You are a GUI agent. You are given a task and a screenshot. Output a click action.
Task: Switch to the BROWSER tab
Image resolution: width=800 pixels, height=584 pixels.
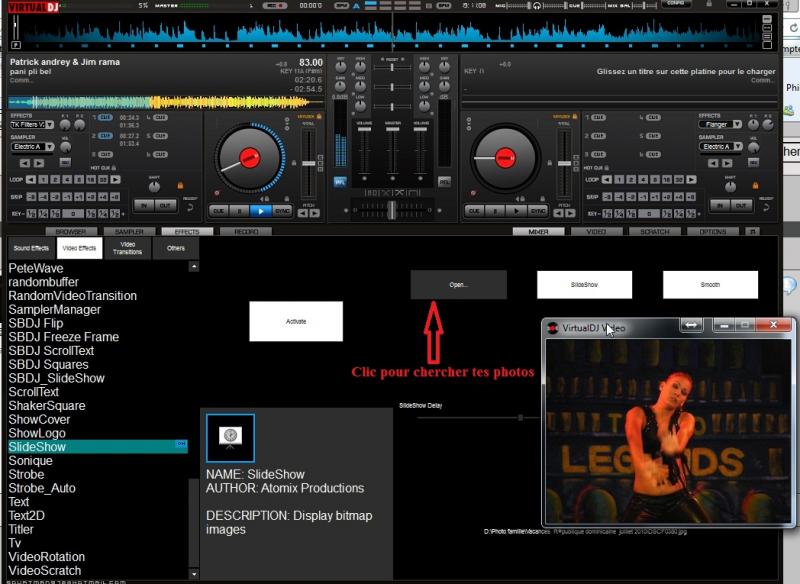coord(71,232)
